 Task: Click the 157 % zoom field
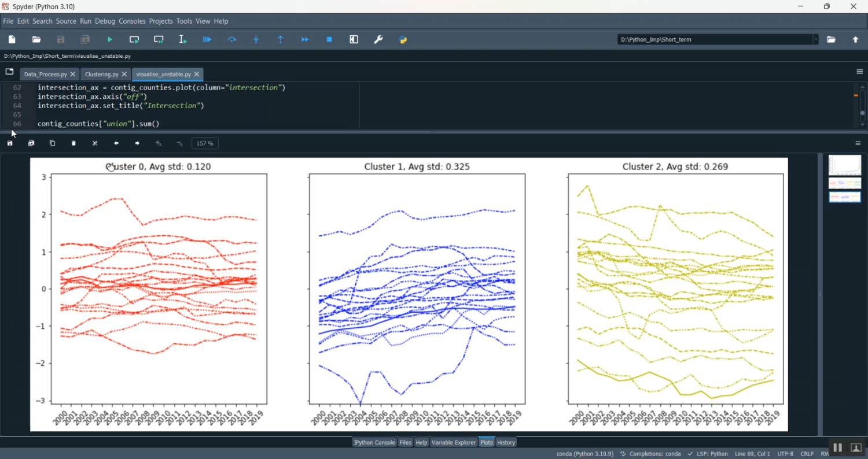pos(205,143)
